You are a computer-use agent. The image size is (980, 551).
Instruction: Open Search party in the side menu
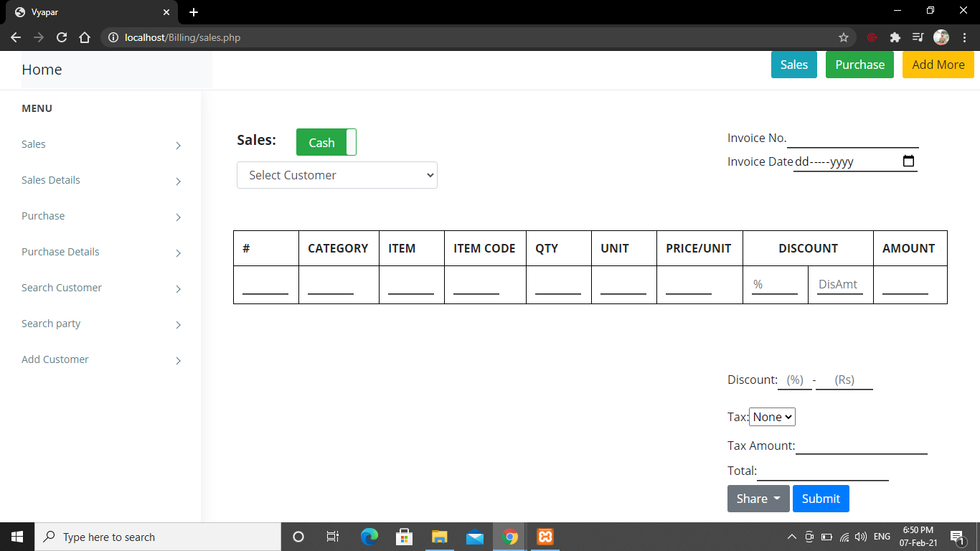point(51,324)
